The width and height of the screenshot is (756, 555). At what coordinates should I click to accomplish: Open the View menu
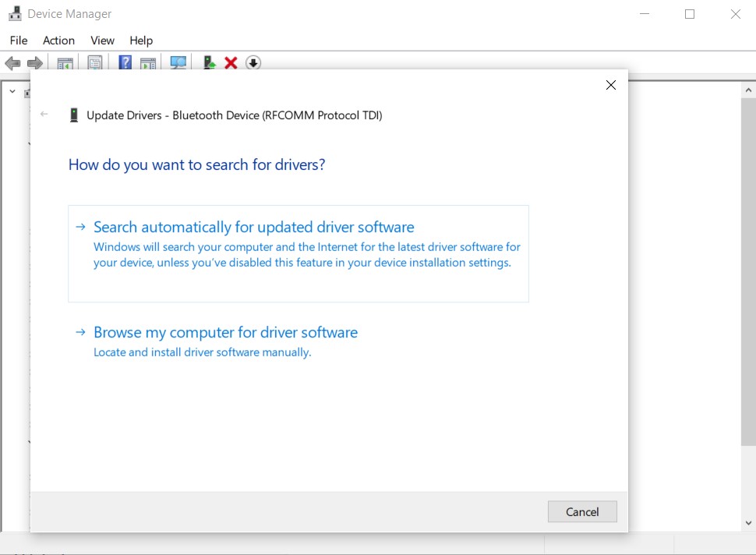click(x=103, y=41)
